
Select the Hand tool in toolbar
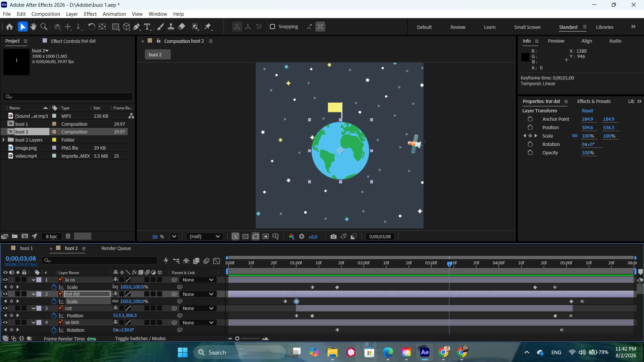click(33, 27)
